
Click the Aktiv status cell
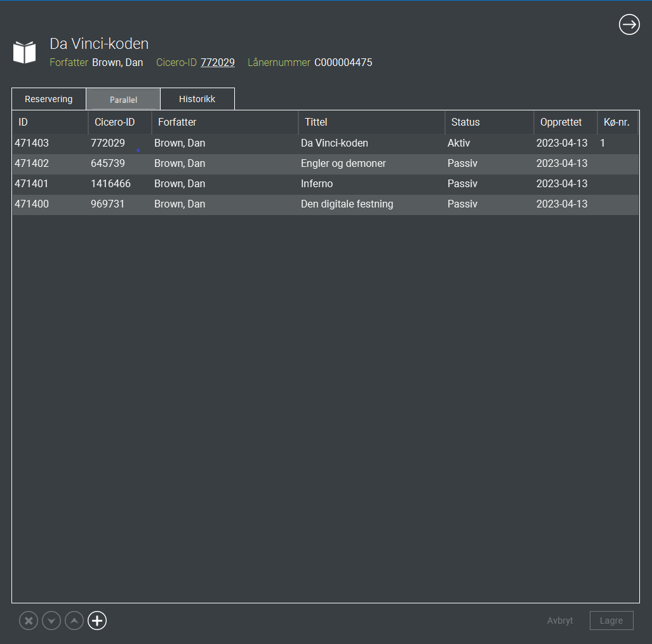point(458,143)
